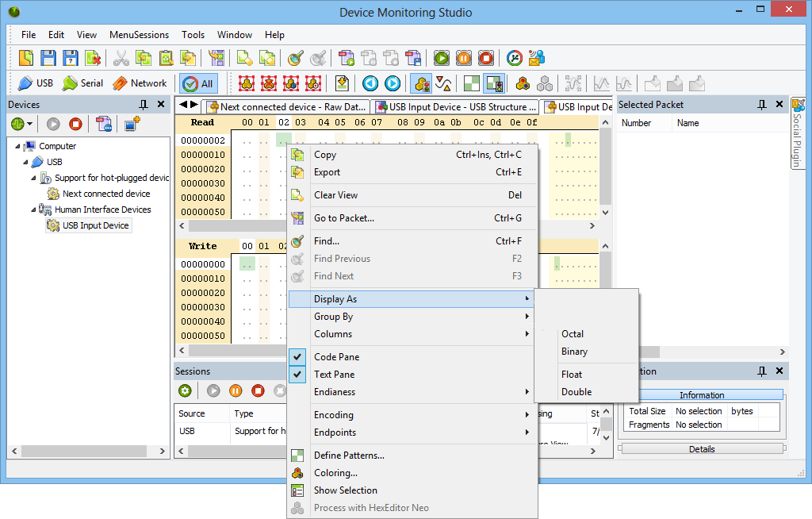The image size is (812, 519).
Task: Click the green Play button in main toolbar
Action: coord(442,58)
